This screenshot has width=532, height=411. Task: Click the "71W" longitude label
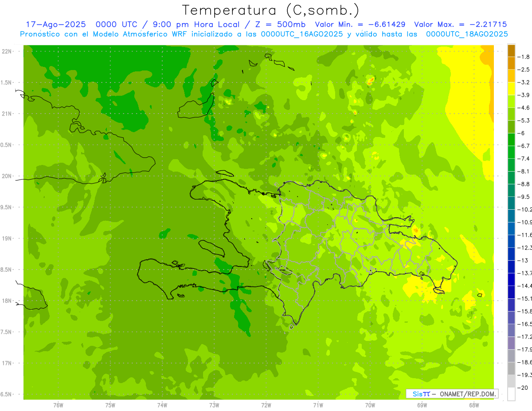(318, 405)
